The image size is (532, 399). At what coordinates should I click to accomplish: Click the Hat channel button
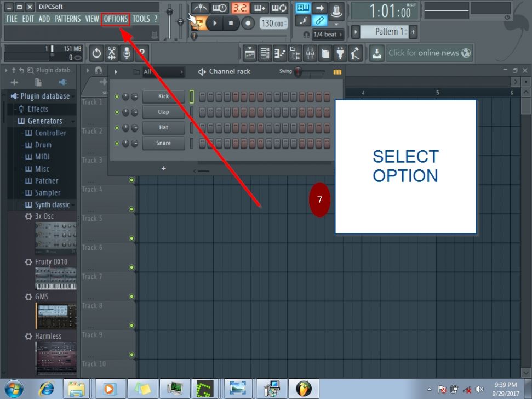point(163,128)
